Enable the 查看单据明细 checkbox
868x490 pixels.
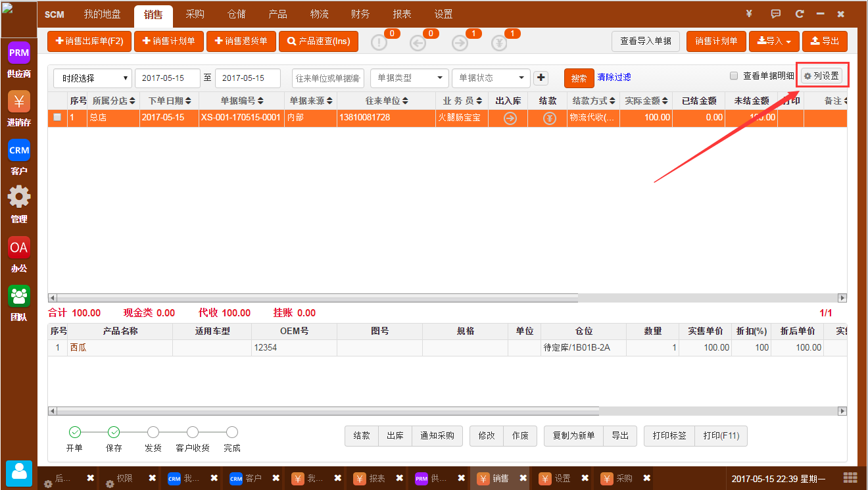[734, 76]
